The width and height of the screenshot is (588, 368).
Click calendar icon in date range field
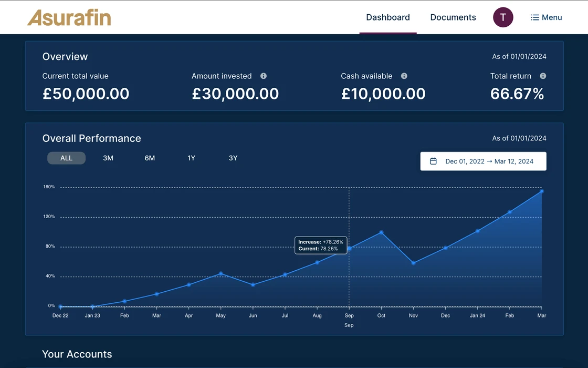click(433, 161)
